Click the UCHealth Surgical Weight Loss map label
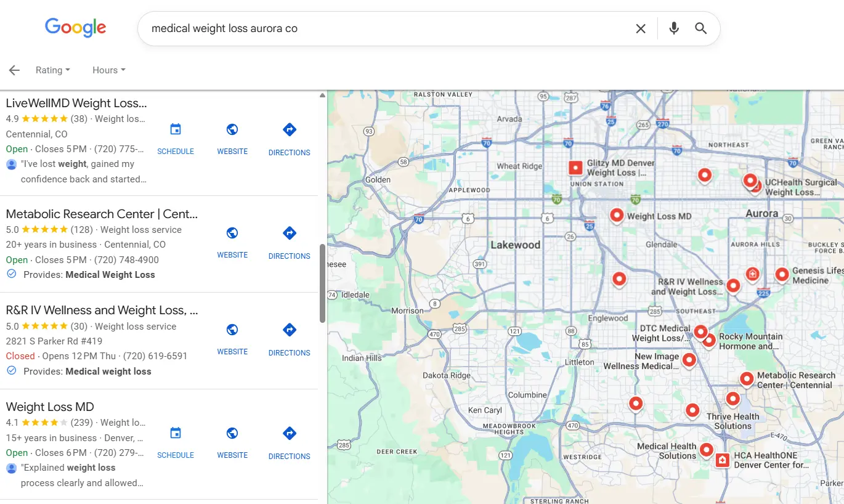 [x=801, y=187]
